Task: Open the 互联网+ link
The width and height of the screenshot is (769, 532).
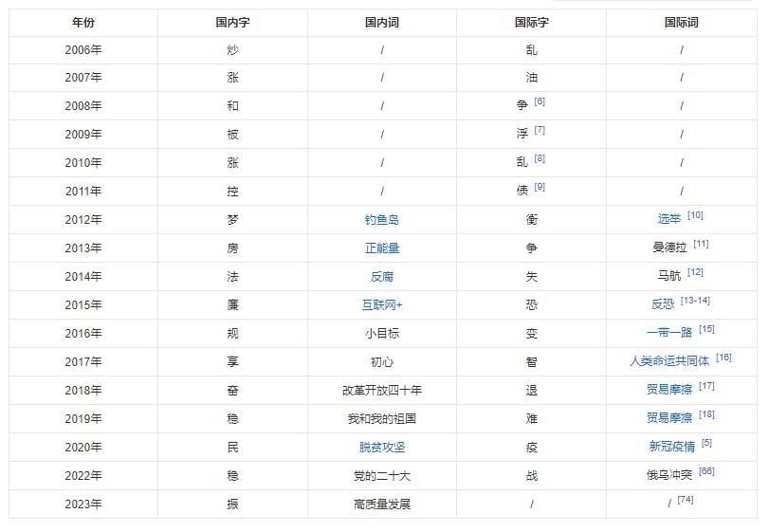Action: (x=381, y=305)
